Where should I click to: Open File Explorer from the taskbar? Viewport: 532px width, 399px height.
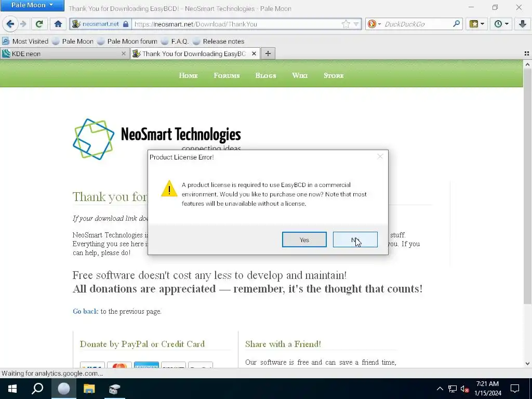[89, 389]
